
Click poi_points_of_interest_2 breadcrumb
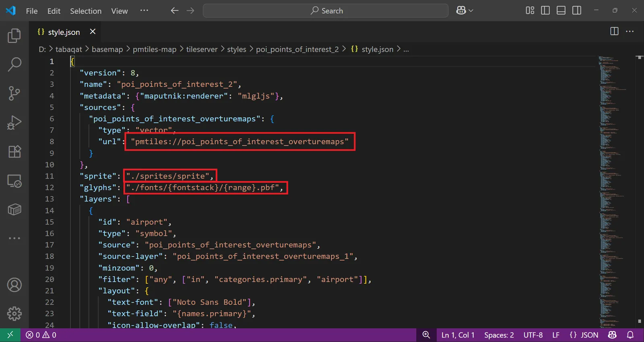[x=297, y=49]
